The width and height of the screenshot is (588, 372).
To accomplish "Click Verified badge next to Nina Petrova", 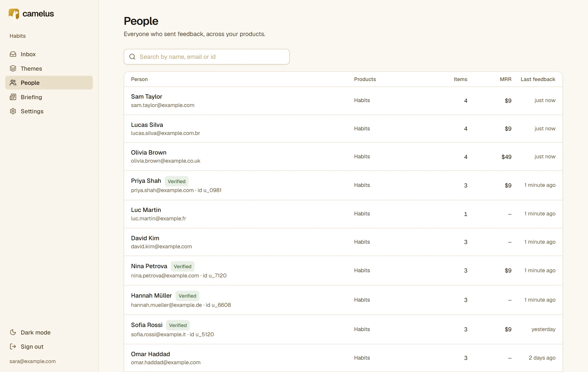I will click(x=182, y=266).
